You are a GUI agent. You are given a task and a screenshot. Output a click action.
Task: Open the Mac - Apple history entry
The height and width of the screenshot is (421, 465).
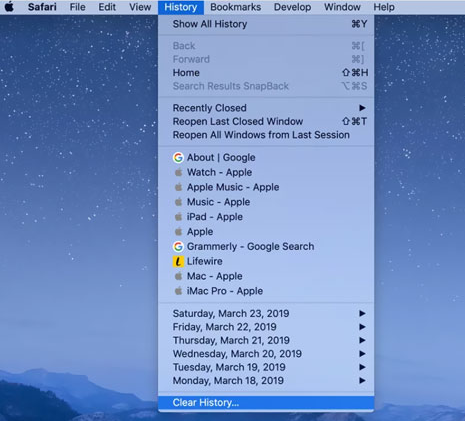(x=266, y=276)
